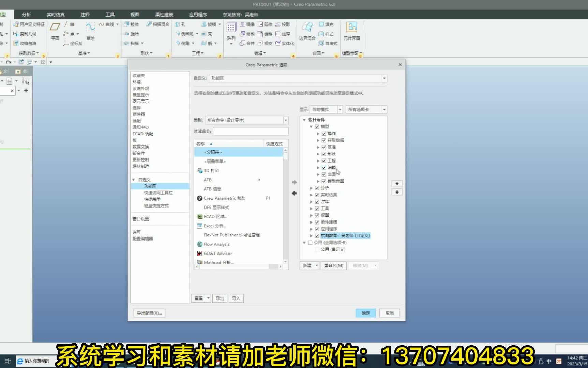Click the 合并 (Merge) tool

coord(247,43)
